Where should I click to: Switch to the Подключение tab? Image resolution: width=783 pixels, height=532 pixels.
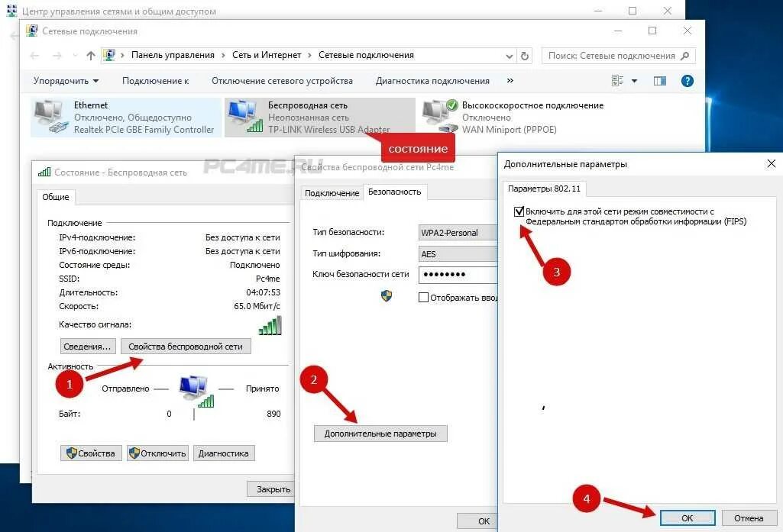coord(332,193)
